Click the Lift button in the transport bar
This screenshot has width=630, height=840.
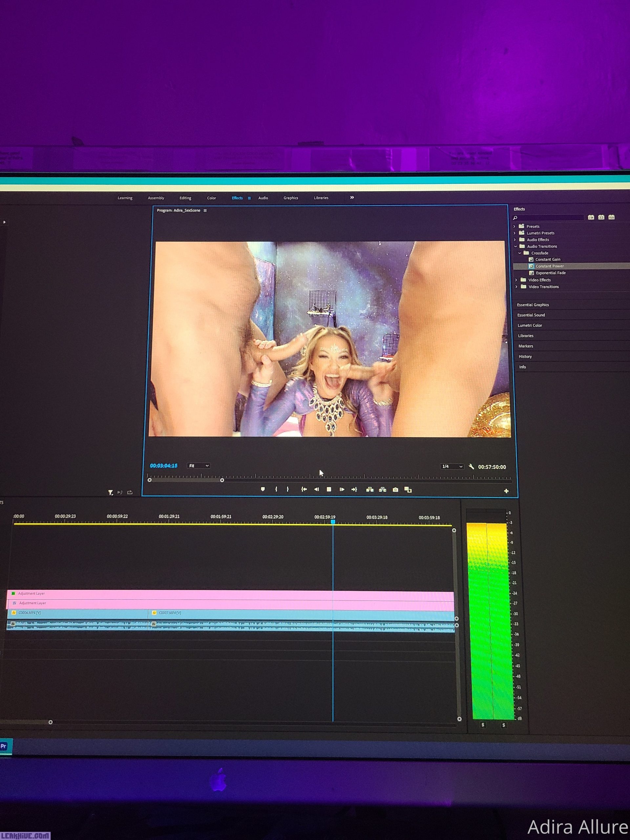369,490
